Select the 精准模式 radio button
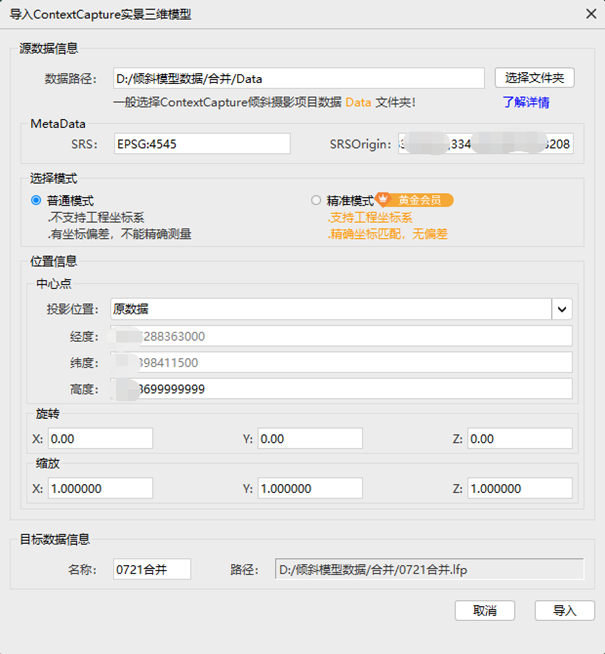Screen dimensions: 605x654 [316, 200]
